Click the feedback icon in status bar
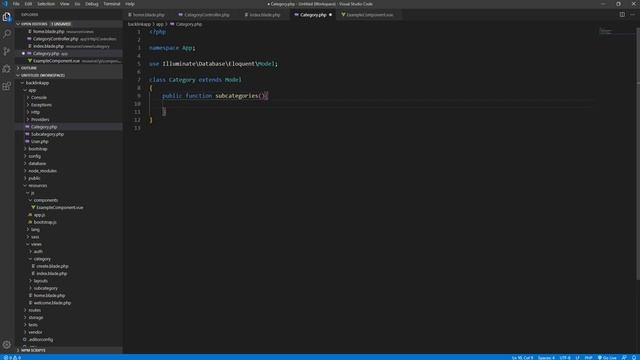The height and width of the screenshot is (360, 640). [x=624, y=358]
